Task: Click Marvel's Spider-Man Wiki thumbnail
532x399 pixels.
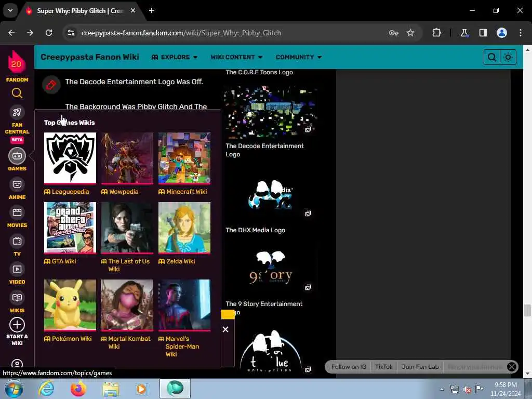Action: (x=184, y=305)
